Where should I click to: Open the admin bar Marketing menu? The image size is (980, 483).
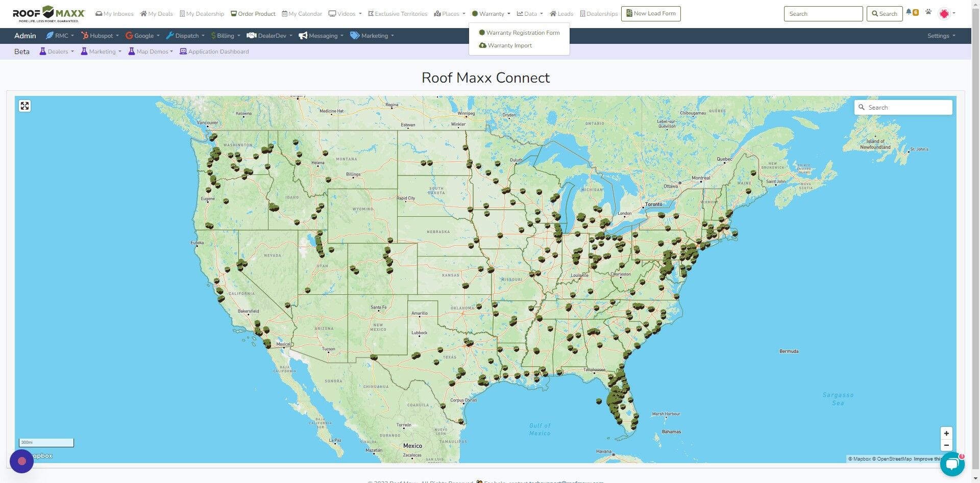(x=372, y=36)
